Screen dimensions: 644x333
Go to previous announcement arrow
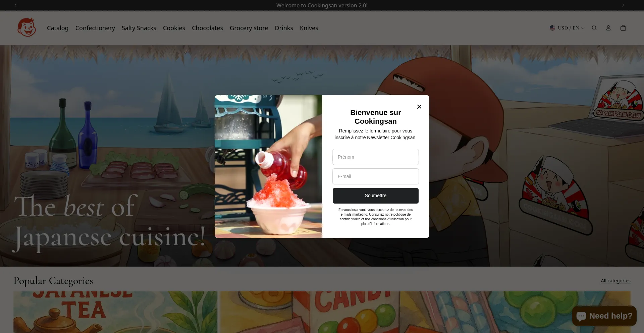[15, 5]
